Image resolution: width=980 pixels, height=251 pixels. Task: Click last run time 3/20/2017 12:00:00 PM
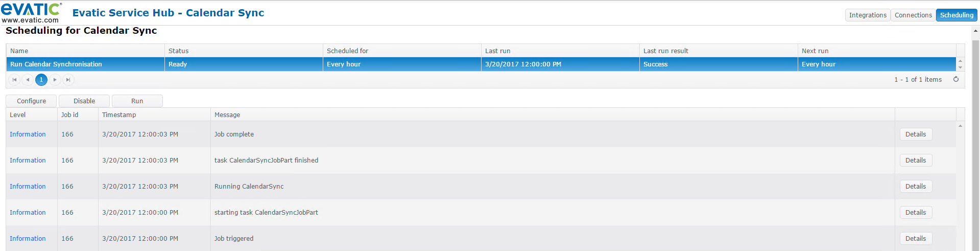tap(523, 64)
